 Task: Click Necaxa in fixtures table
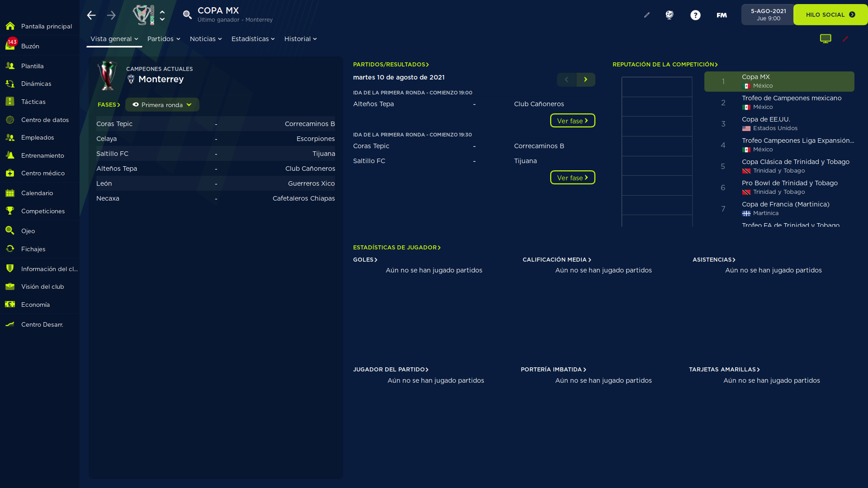[108, 198]
